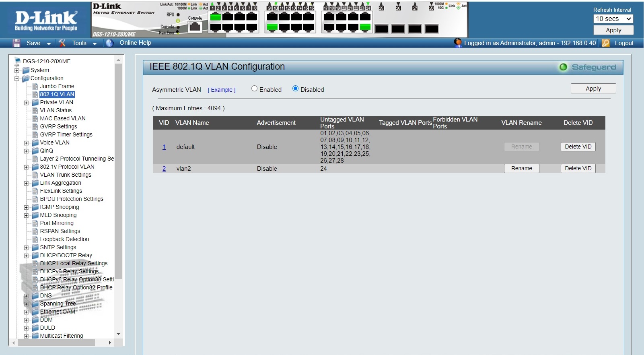Open RSPAN Settings page
Viewport: 644px width, 355px height.
[60, 231]
